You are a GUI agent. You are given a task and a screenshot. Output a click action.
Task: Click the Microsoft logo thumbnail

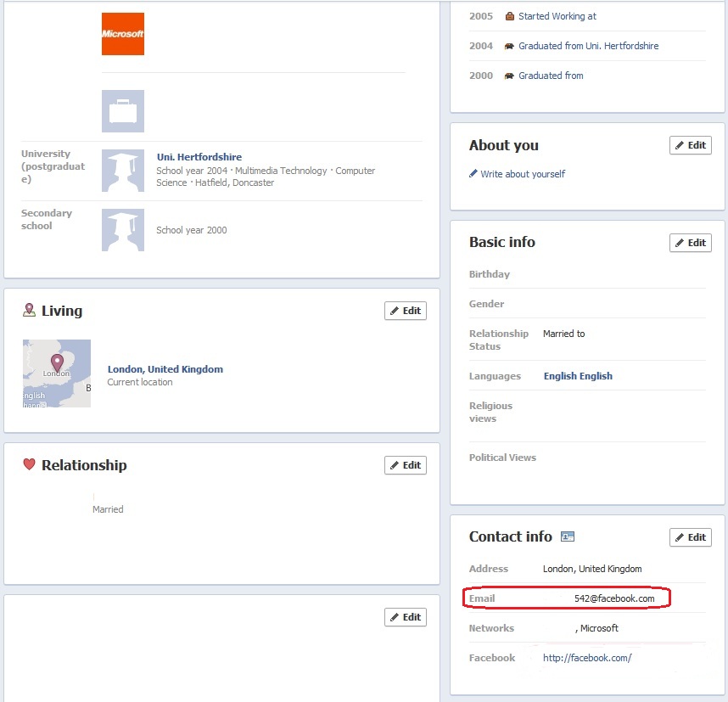tap(122, 34)
